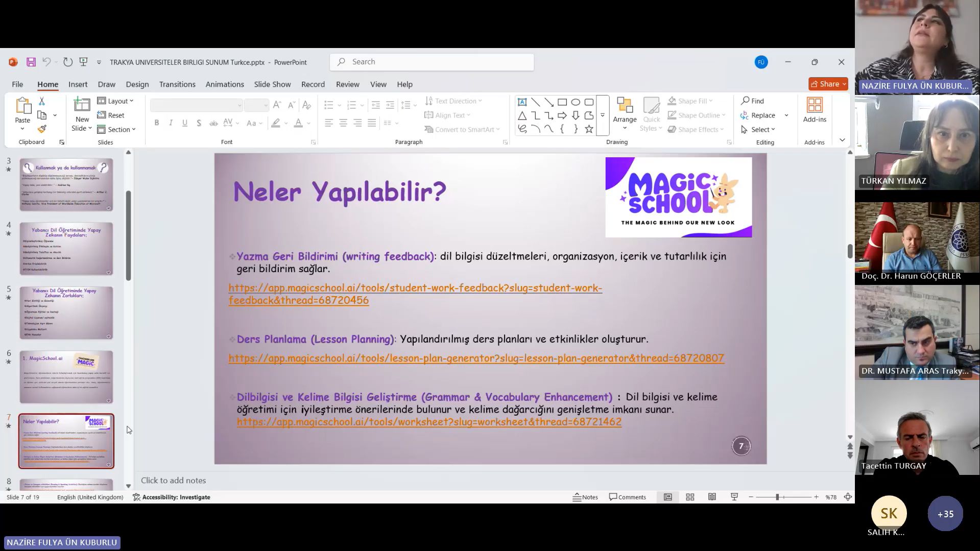Toggle the Comments pane
The height and width of the screenshot is (551, 980).
coord(628,497)
